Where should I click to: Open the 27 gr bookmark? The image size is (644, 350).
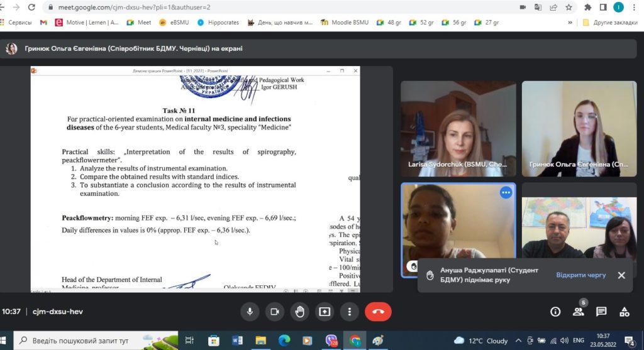pyautogui.click(x=486, y=23)
